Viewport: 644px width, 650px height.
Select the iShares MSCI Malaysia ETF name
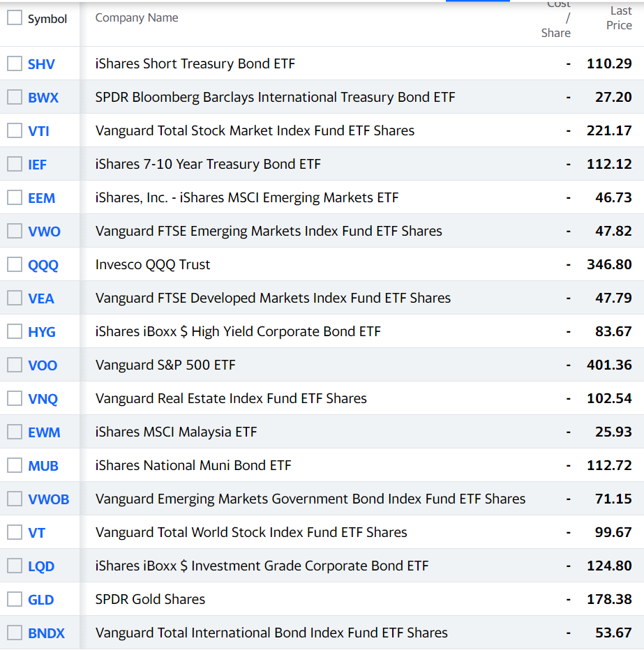[177, 432]
